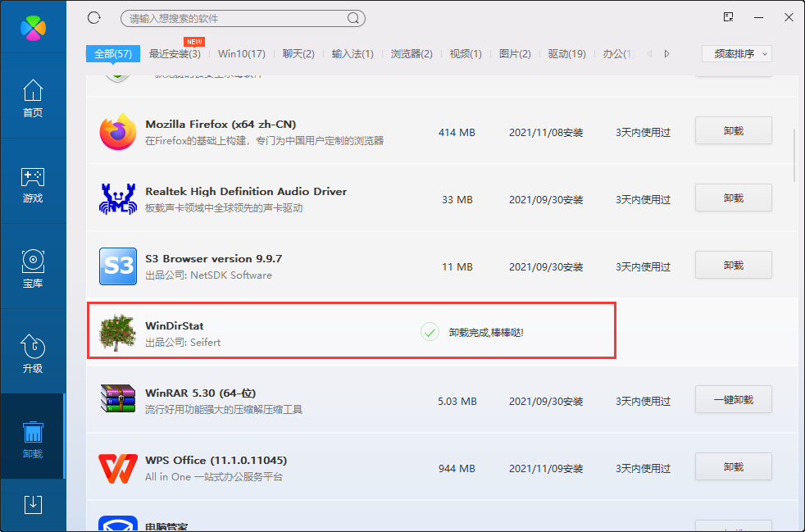
Task: Open the 游戏 games section
Action: click(33, 184)
